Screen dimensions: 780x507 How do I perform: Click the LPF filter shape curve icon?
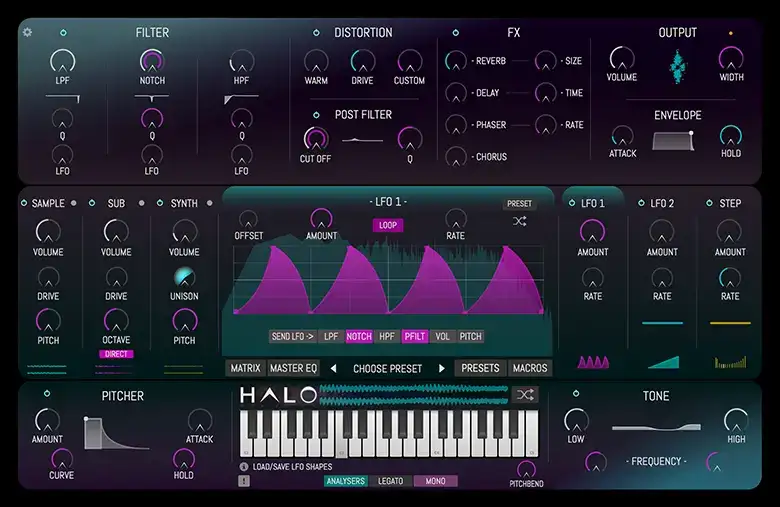pos(62,98)
